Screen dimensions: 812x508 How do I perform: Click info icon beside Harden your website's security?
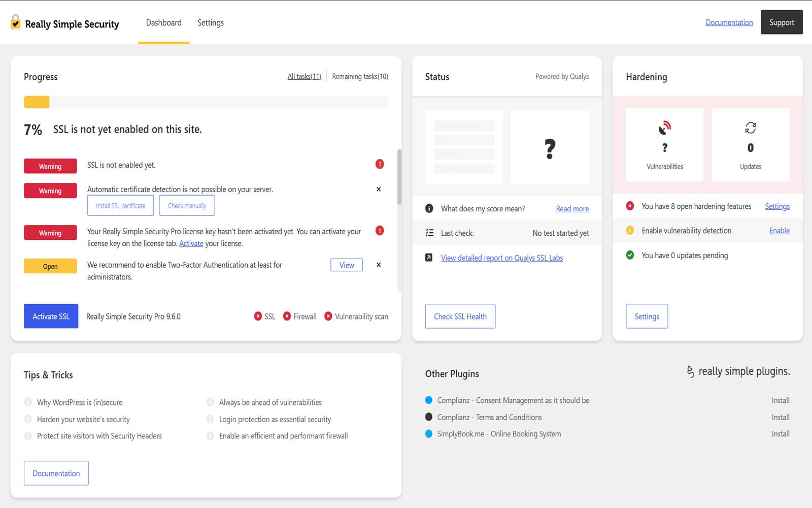28,419
